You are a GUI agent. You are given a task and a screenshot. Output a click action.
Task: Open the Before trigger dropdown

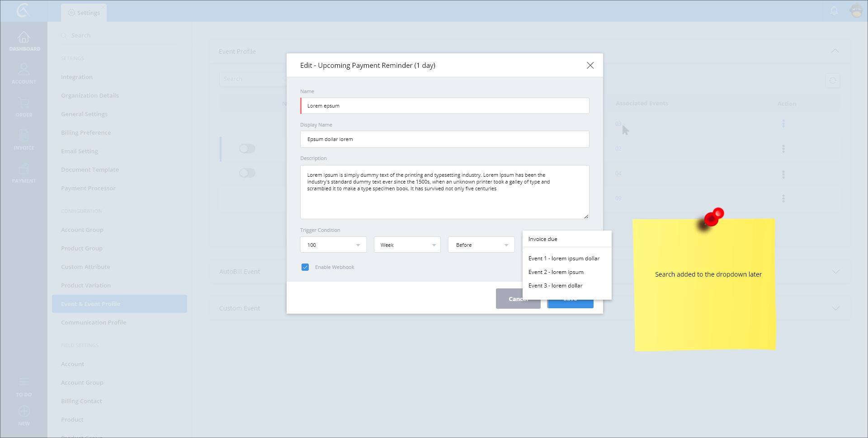(481, 245)
